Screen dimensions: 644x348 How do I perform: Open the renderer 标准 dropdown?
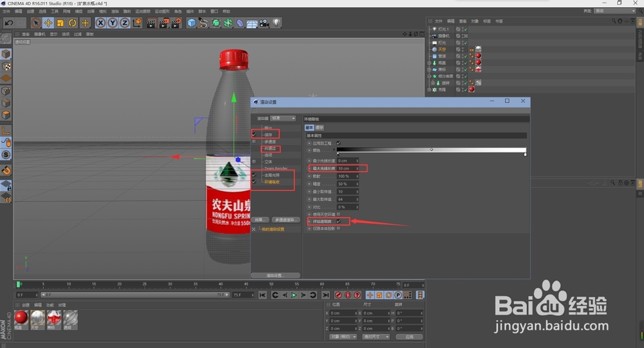point(283,119)
